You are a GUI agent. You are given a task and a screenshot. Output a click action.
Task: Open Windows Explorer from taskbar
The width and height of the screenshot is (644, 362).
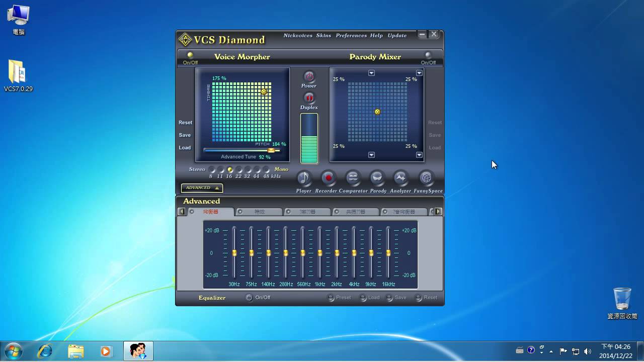click(75, 351)
